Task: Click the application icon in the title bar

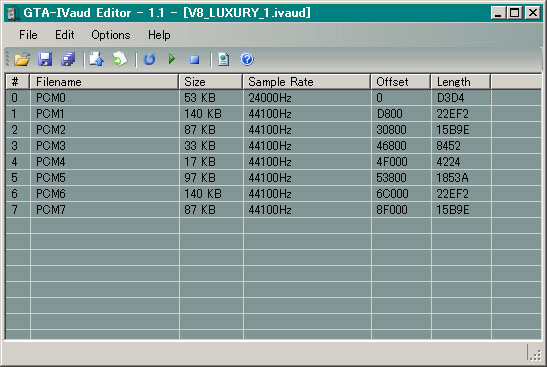Action: pos(13,13)
